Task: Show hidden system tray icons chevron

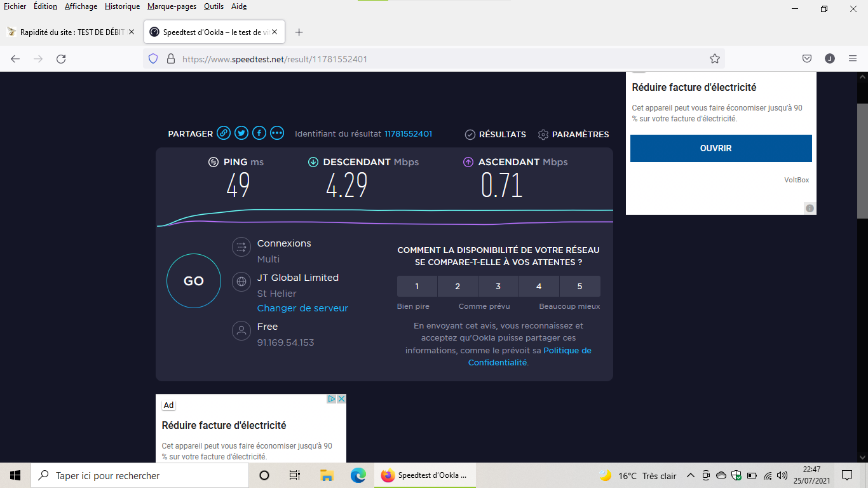Action: click(x=691, y=475)
